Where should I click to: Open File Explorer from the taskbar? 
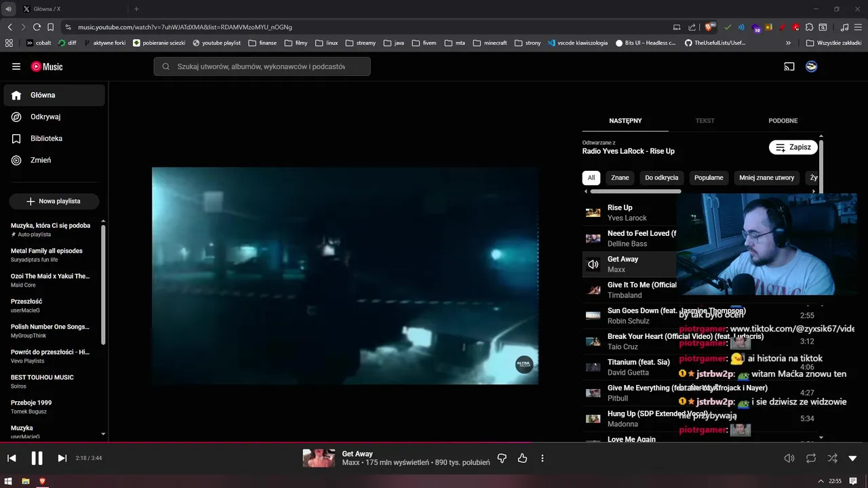coord(26,481)
